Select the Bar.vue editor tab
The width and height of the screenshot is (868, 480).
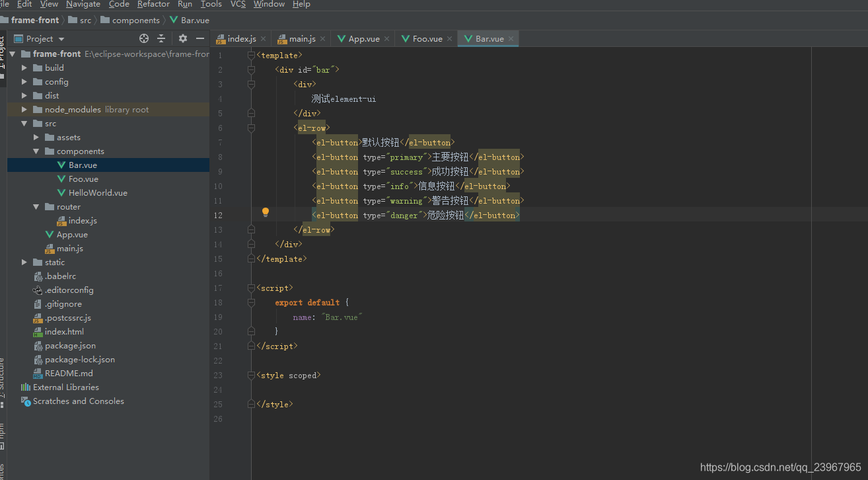489,39
